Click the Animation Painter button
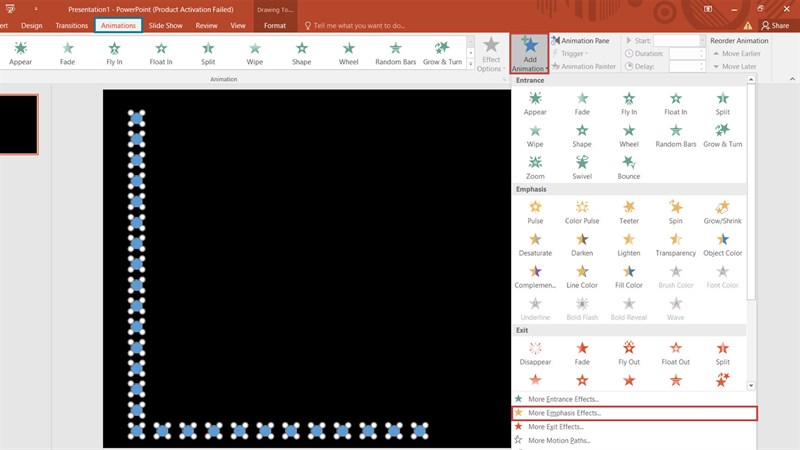 coord(583,66)
